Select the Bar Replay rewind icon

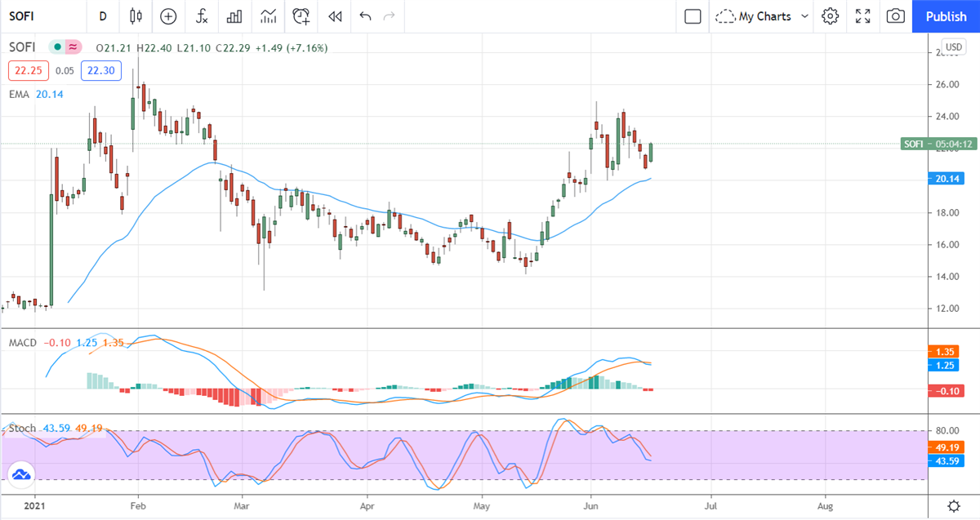tap(334, 16)
